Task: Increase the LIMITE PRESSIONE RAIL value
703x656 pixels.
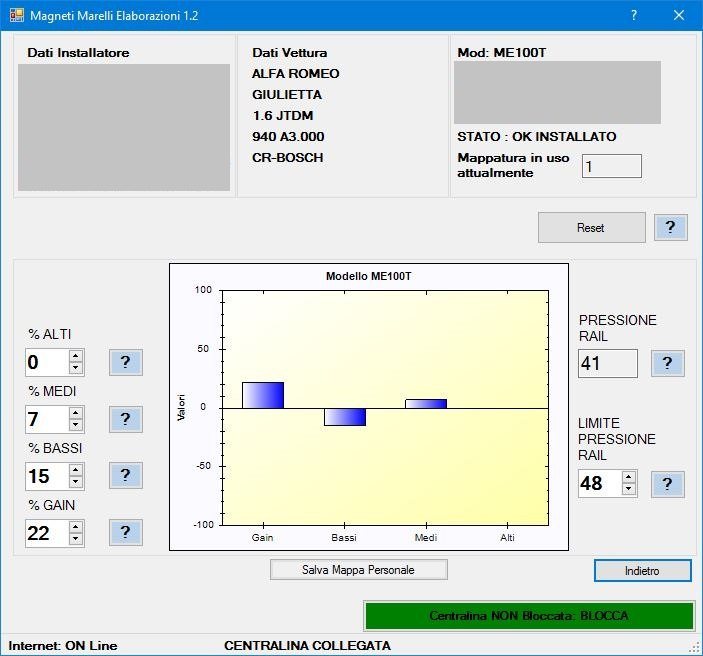Action: click(629, 478)
